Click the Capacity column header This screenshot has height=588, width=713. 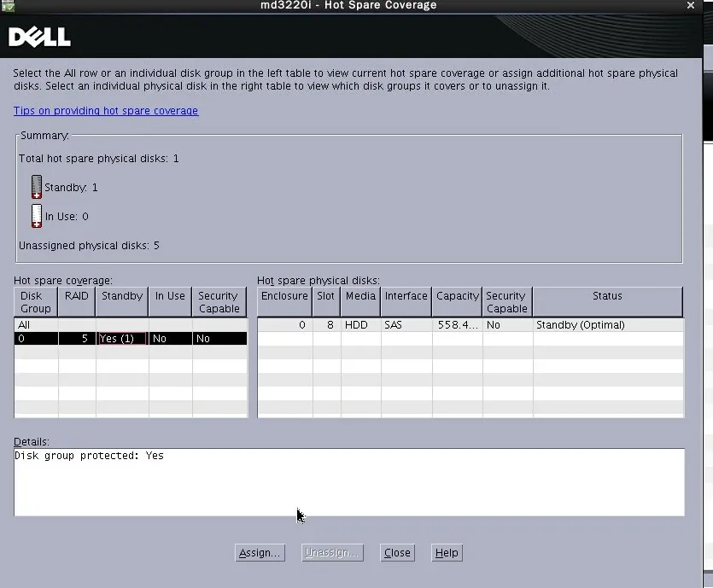click(x=458, y=302)
